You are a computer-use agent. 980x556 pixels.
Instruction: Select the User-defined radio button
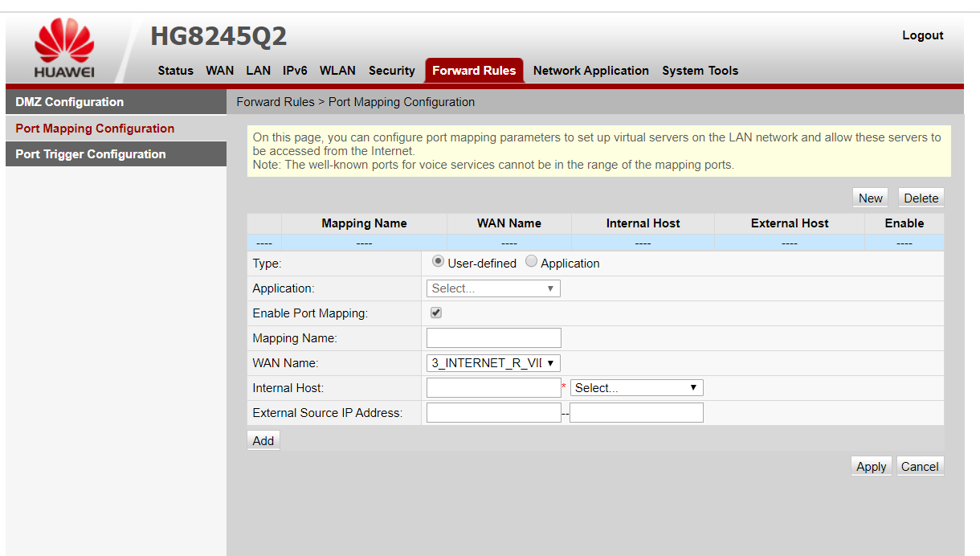point(438,262)
